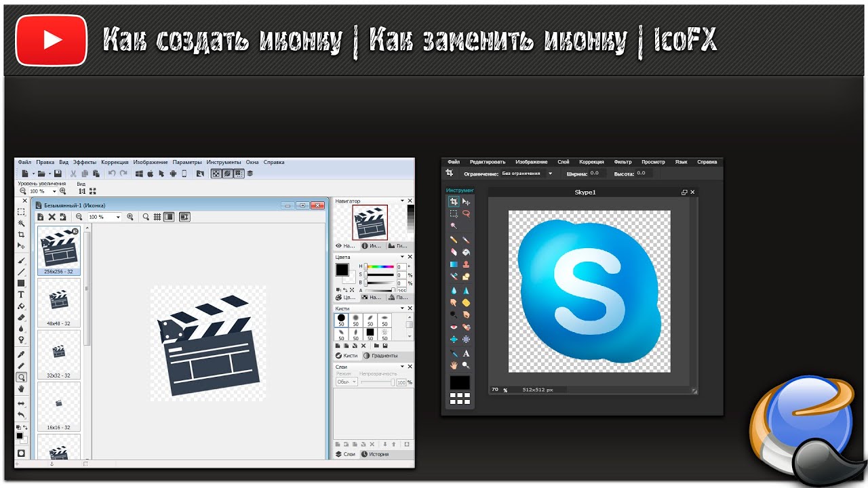Click the Windows logo icon in IcoFX toolbar
Image resolution: width=868 pixels, height=488 pixels.
pyautogui.click(x=139, y=174)
